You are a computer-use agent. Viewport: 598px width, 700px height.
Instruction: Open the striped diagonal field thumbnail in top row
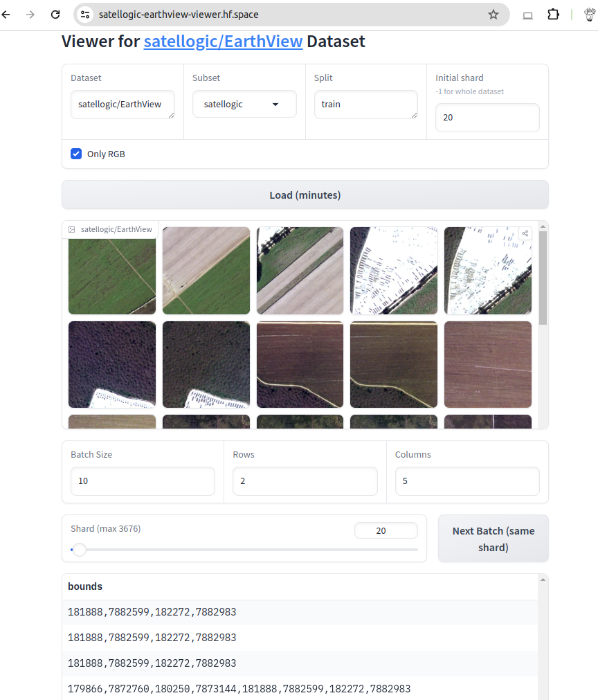300,271
